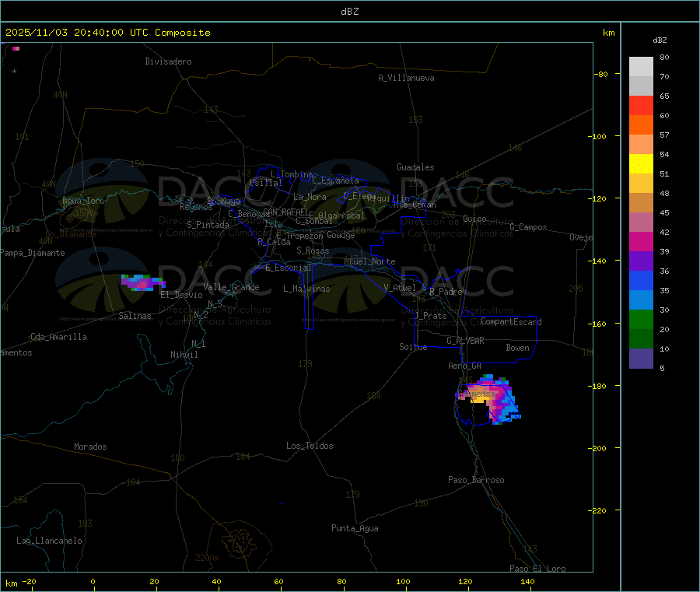Viewport: 700px width, 592px height.
Task: Click the 'G_ALVEAR' map label
Action: (x=466, y=341)
